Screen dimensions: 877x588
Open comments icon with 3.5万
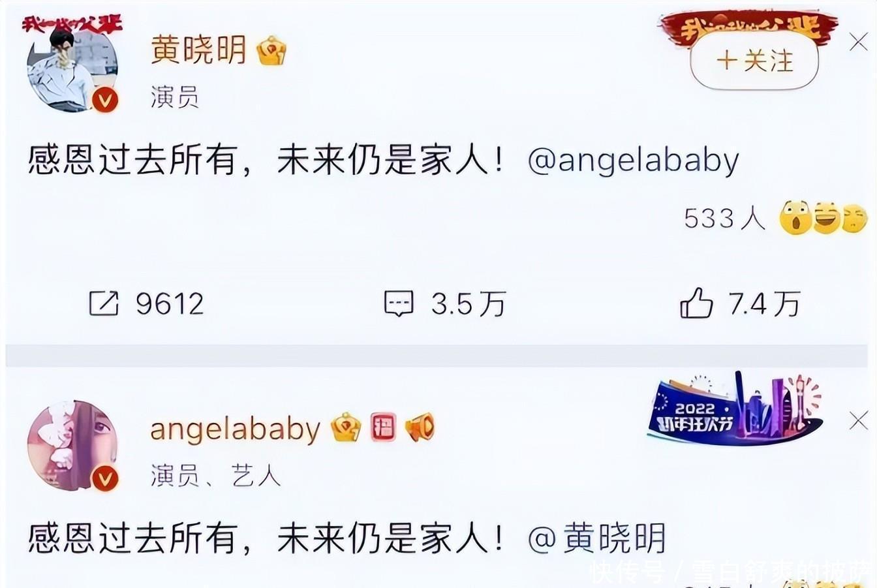coord(399,303)
